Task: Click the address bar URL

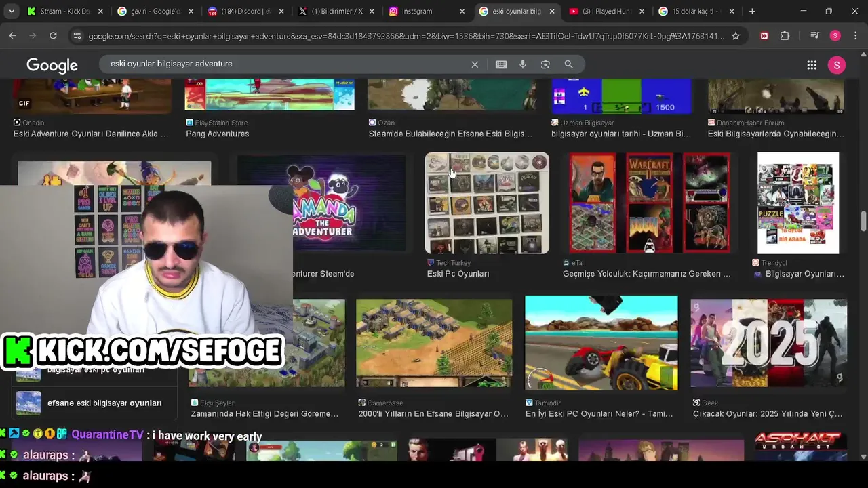Action: click(x=406, y=36)
